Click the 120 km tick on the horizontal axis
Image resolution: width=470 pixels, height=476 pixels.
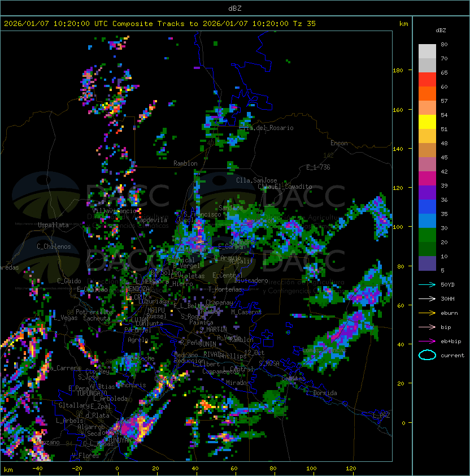click(351, 469)
